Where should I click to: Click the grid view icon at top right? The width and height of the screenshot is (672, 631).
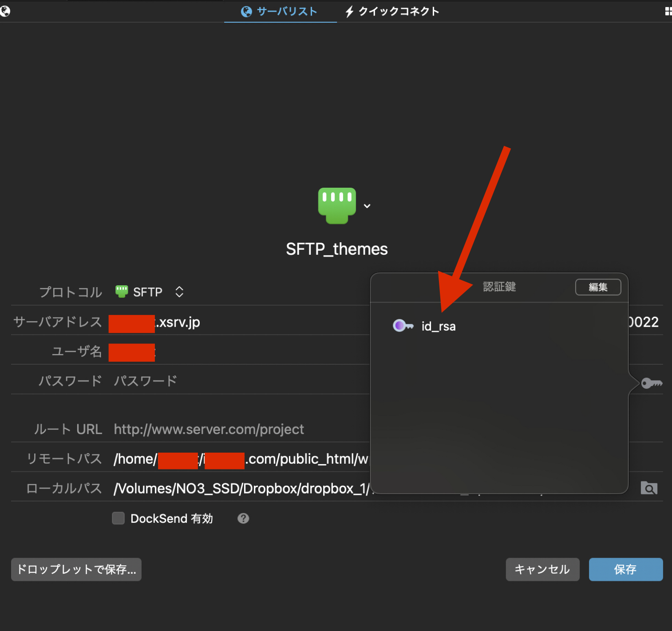point(668,12)
